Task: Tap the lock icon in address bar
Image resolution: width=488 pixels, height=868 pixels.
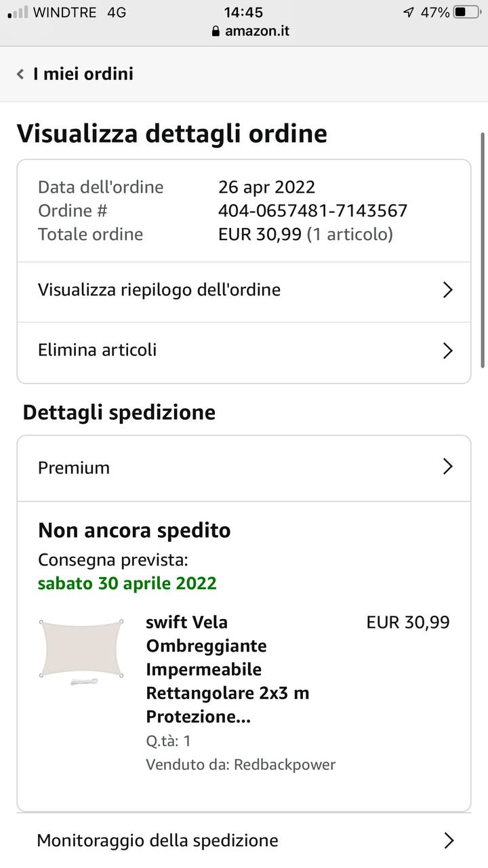Action: point(216,31)
